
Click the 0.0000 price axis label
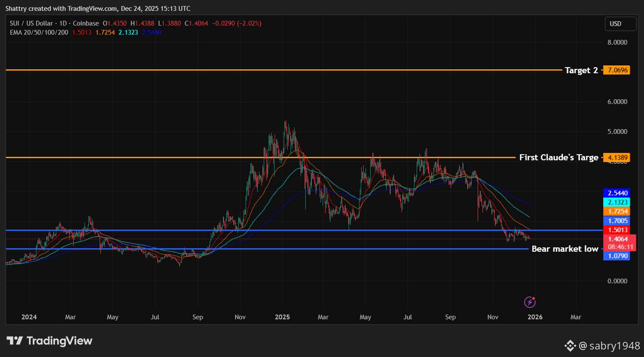(617, 281)
